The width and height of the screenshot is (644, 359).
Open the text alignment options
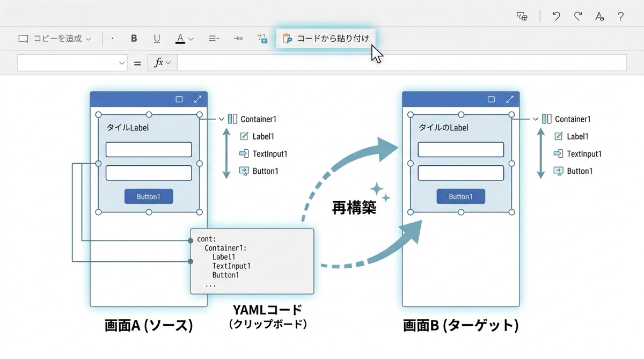214,39
